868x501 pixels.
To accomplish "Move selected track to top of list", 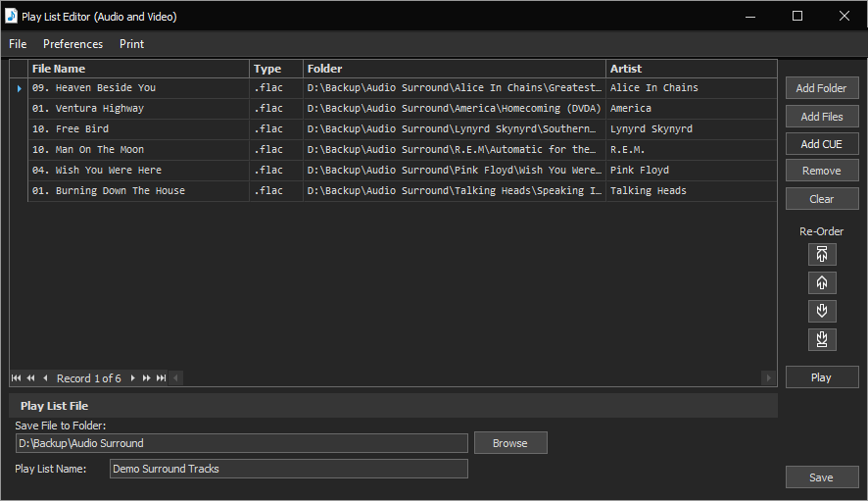I will (x=822, y=255).
